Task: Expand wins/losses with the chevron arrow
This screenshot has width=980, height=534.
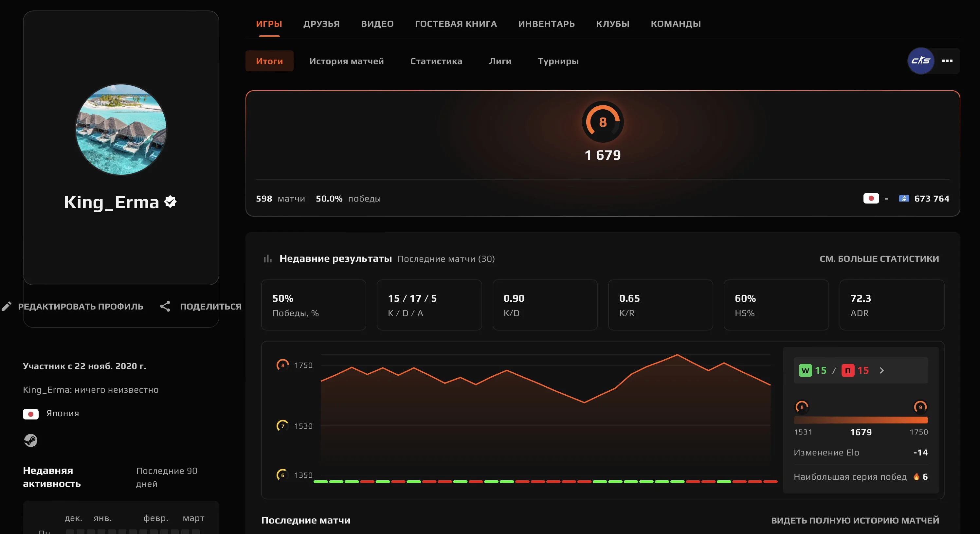Action: point(882,370)
